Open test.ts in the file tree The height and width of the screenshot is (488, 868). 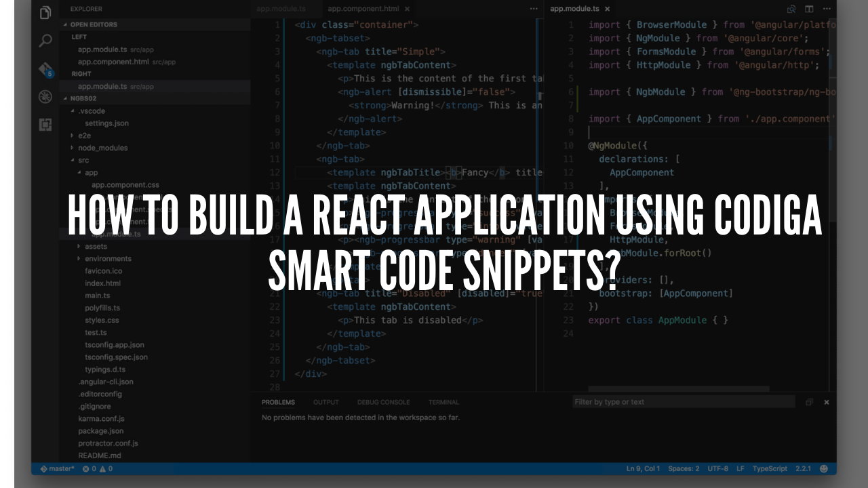coord(96,333)
